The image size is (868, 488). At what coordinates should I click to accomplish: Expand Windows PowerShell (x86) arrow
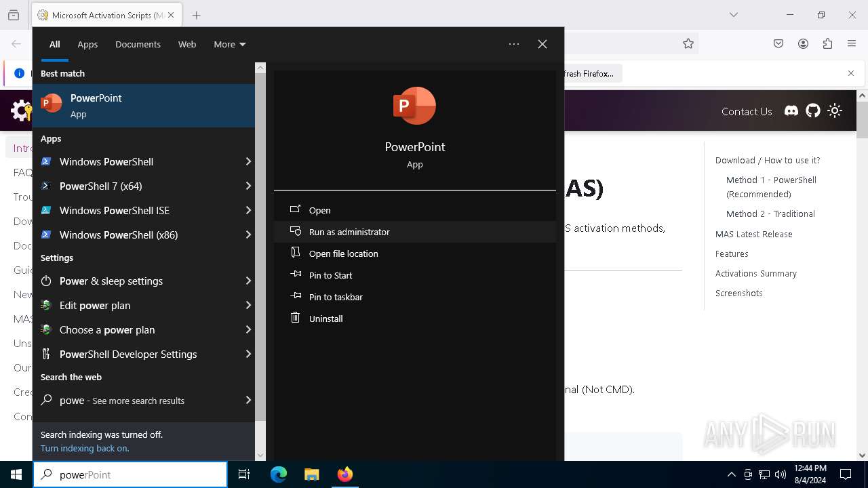[248, 235]
